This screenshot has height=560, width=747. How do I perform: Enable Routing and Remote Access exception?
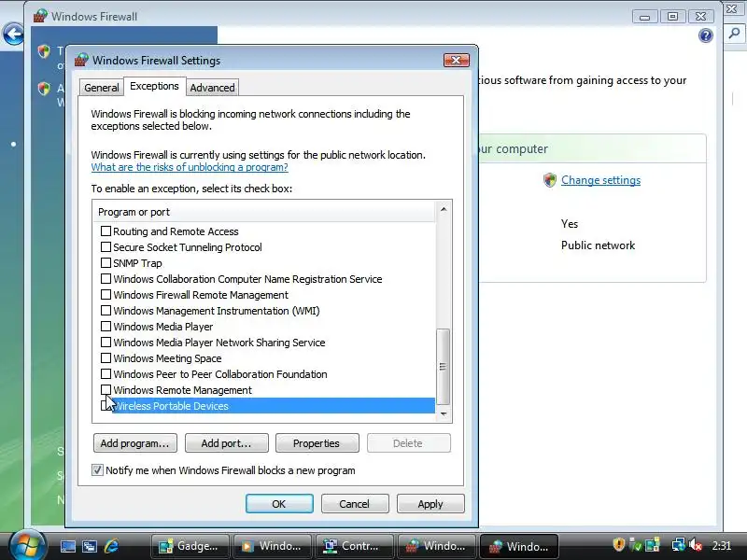(106, 231)
